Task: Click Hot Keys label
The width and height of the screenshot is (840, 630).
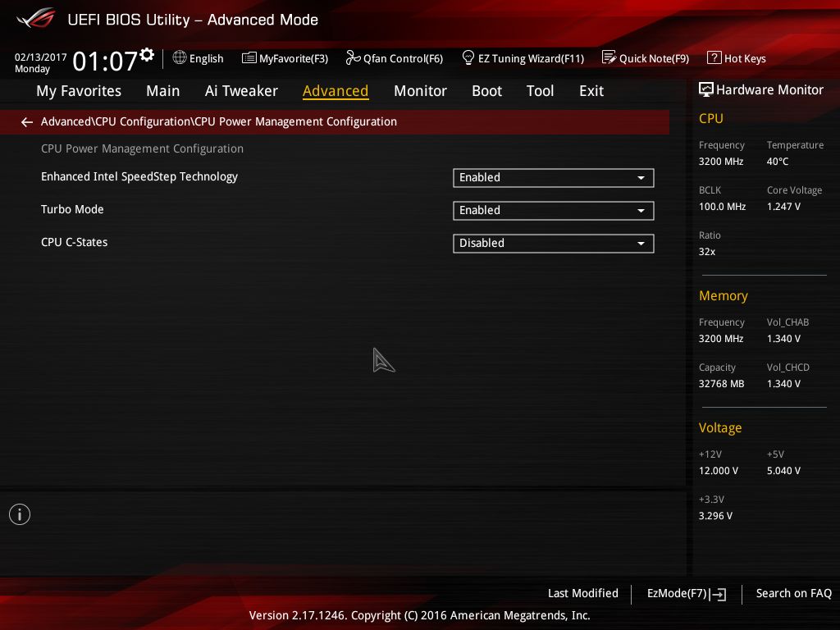Action: [745, 58]
